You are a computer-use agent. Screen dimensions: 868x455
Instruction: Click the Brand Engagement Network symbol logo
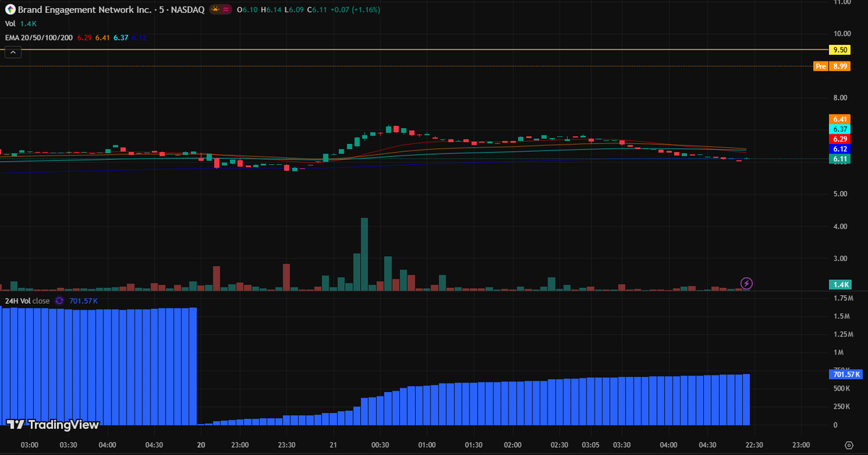(x=11, y=10)
